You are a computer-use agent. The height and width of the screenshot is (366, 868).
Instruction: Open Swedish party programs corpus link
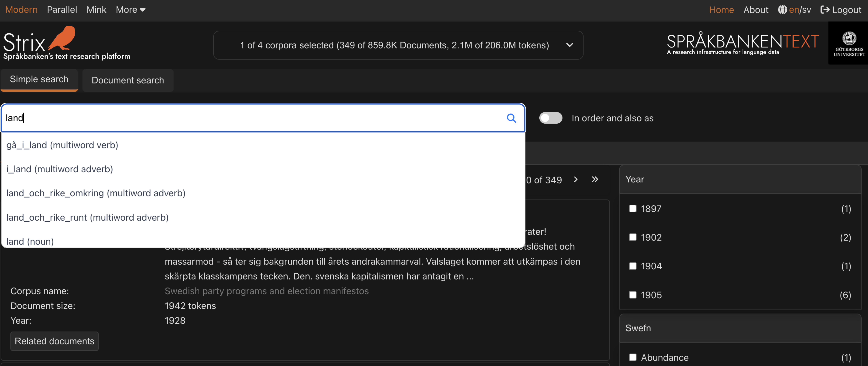[267, 291]
